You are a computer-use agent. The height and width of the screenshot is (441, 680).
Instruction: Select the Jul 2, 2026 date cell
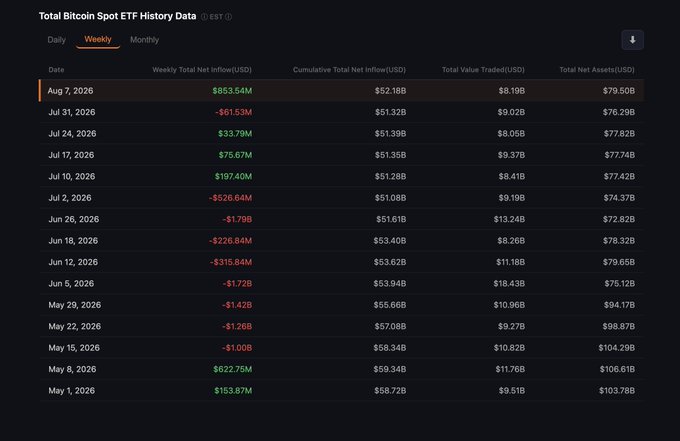[70, 198]
